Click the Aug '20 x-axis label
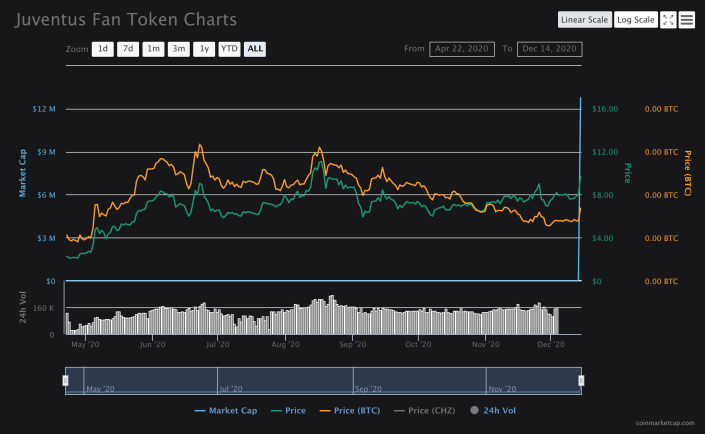This screenshot has height=434, width=705. (x=286, y=345)
